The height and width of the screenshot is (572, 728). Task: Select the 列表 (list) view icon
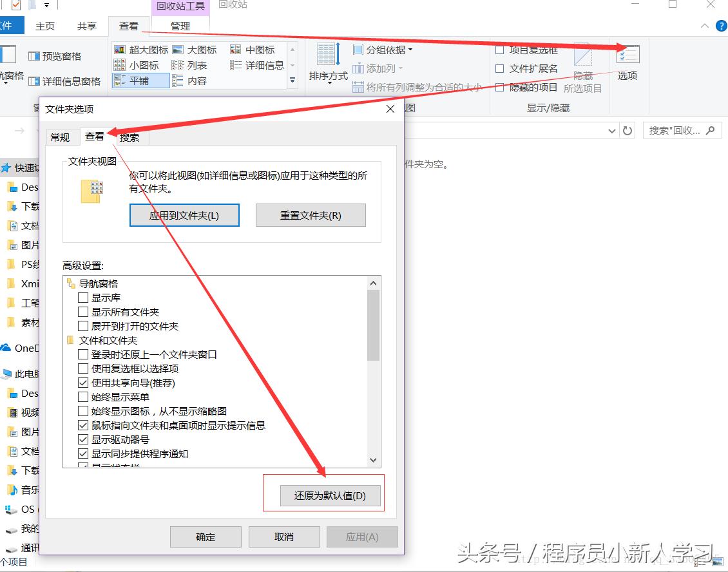[195, 64]
